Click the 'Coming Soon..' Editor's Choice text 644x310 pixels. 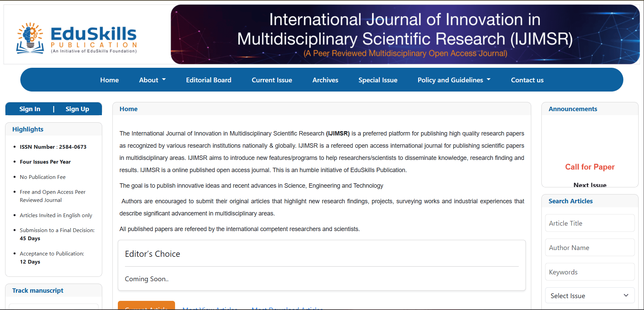click(147, 279)
